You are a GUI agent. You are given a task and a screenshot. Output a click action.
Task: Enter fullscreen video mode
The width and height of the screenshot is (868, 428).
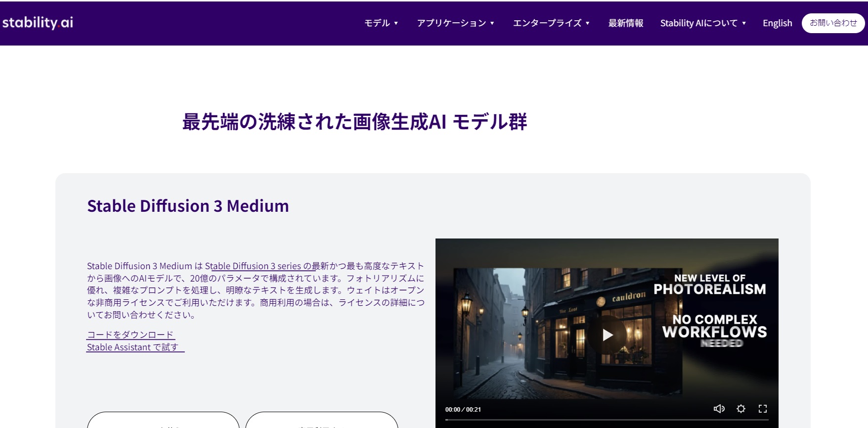point(763,409)
